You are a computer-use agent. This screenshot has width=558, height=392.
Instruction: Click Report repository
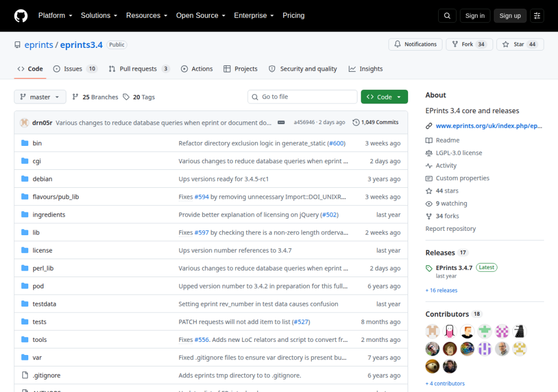click(451, 229)
